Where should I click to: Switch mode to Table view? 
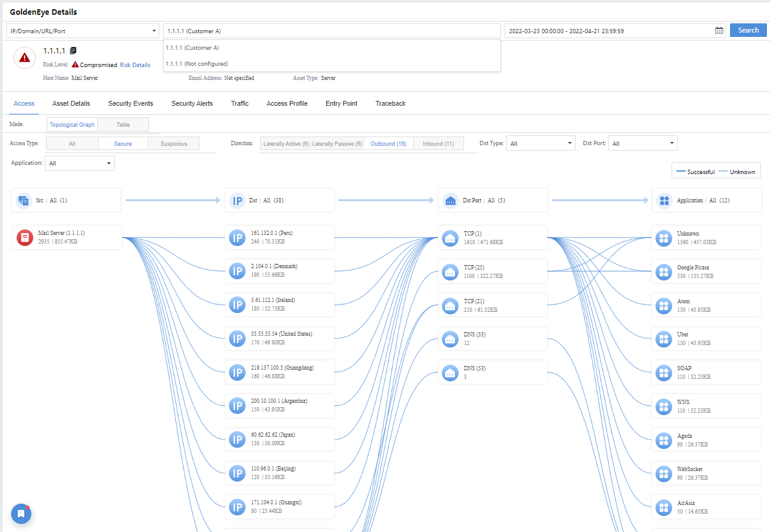[x=123, y=125]
